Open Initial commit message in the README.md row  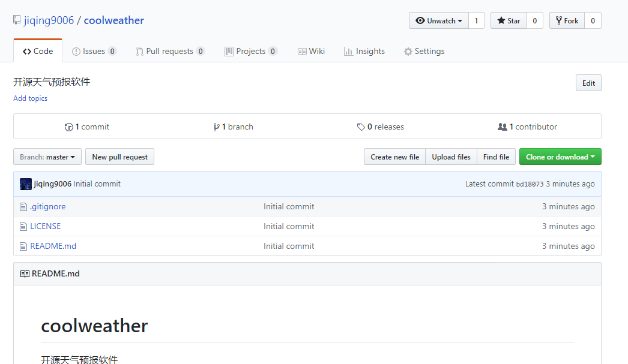coord(289,246)
